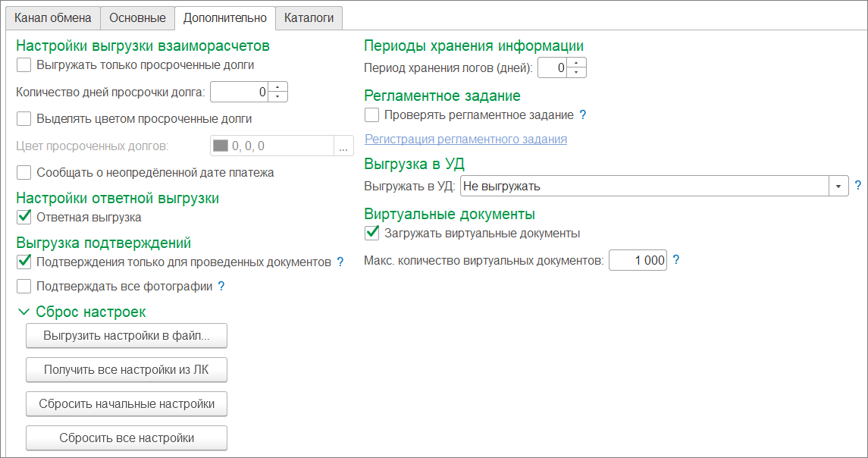Click Макс. количество виртуальных документов field
Screen dimensions: 868x458
(x=638, y=260)
